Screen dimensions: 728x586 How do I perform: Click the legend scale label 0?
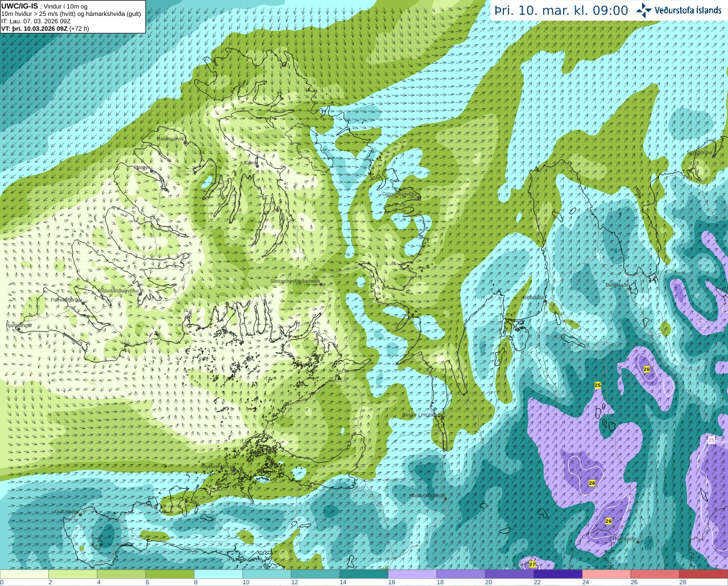point(2,582)
